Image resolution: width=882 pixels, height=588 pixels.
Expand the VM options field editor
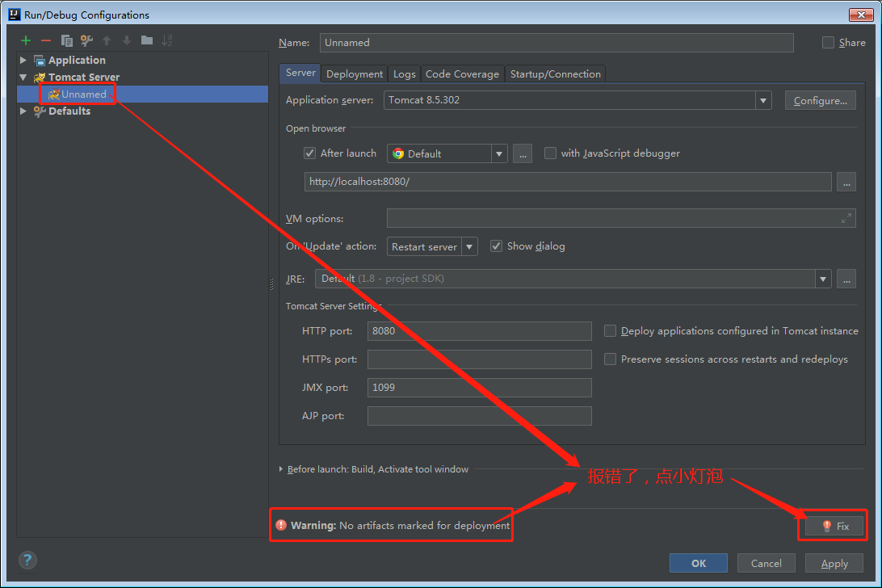[x=846, y=218]
